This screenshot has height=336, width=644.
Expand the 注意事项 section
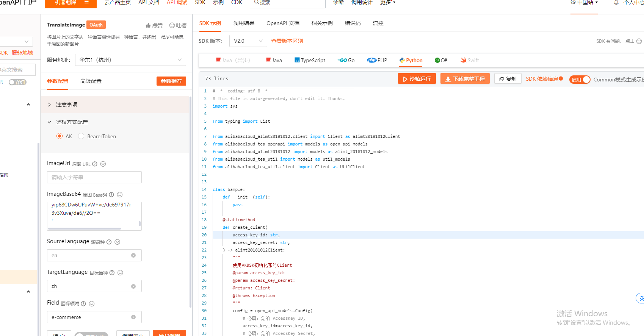115,105
